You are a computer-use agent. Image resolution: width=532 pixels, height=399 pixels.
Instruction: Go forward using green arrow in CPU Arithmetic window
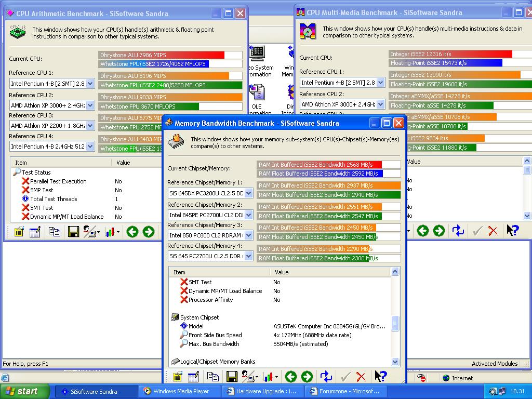[x=148, y=232]
